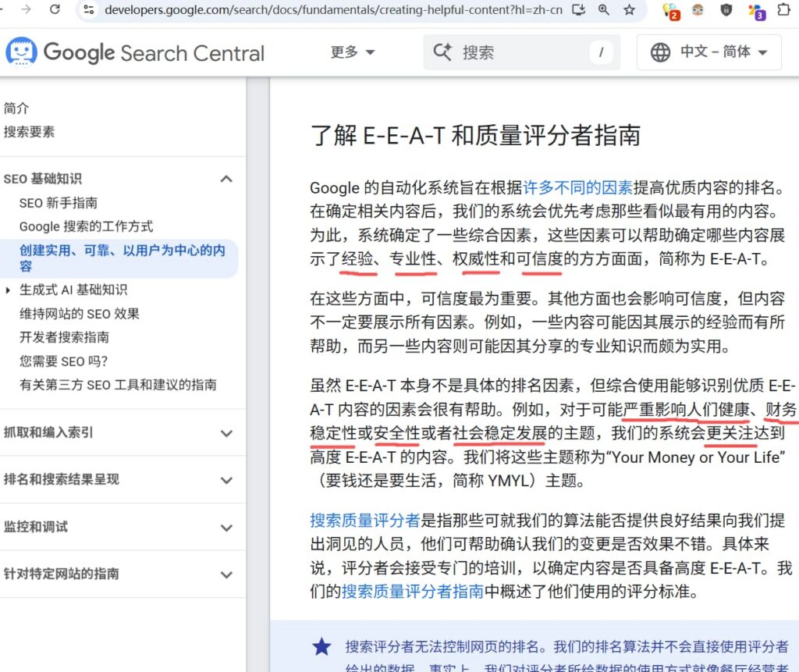Open extension with red badge 2
Screen dimensions: 799x672
click(671, 11)
